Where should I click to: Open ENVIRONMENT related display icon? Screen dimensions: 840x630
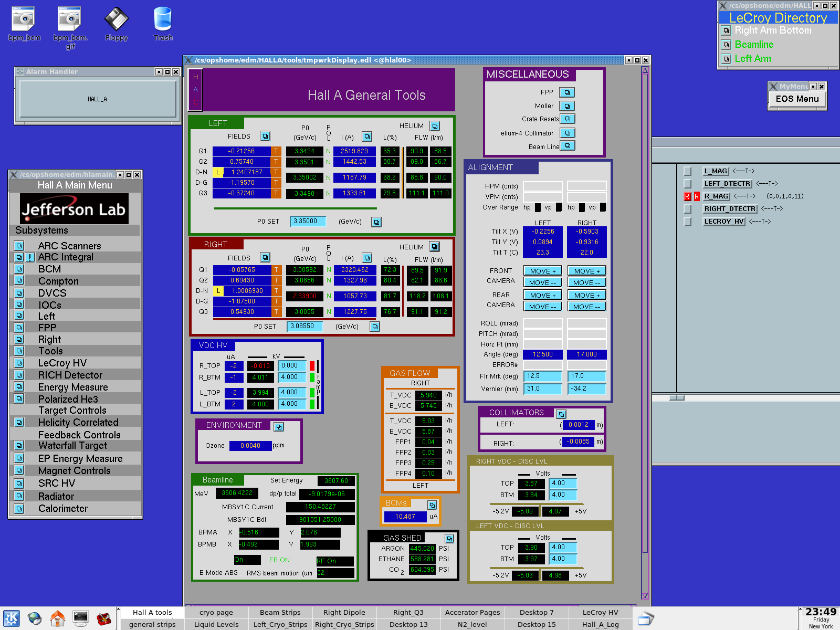coord(279,427)
